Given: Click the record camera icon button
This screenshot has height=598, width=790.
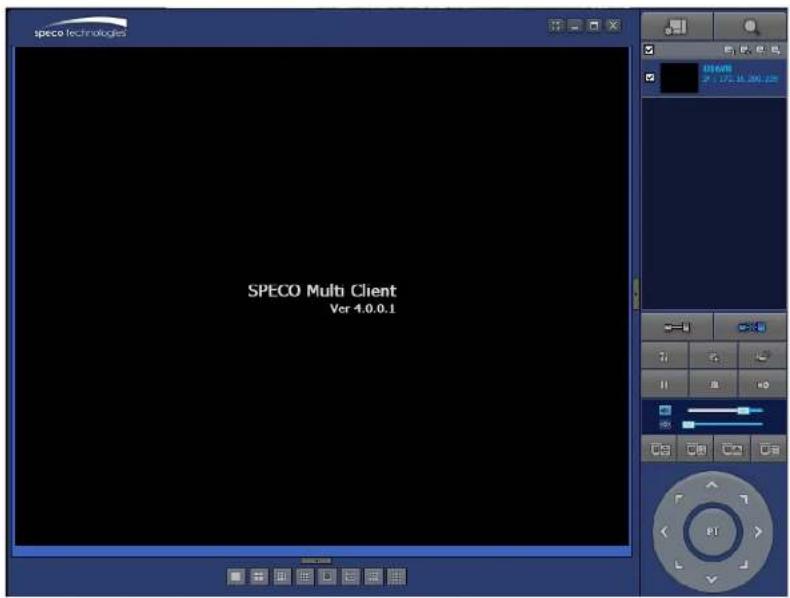Looking at the screenshot, I should [762, 385].
